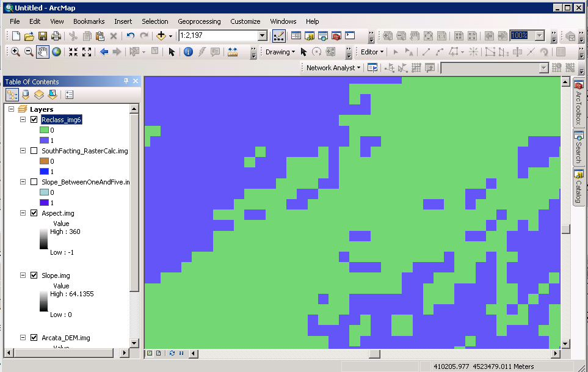Click the Add Data button
Screen dimensions: 588x372
coord(162,36)
